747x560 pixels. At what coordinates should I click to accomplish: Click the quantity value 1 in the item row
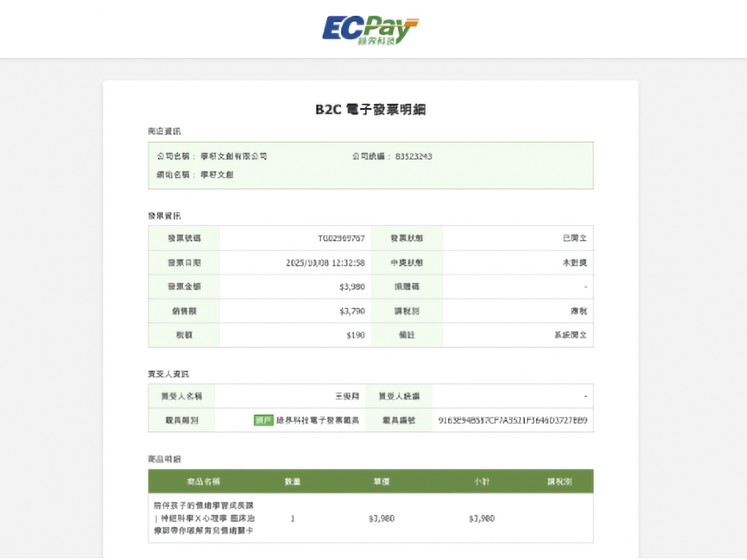[x=293, y=518]
